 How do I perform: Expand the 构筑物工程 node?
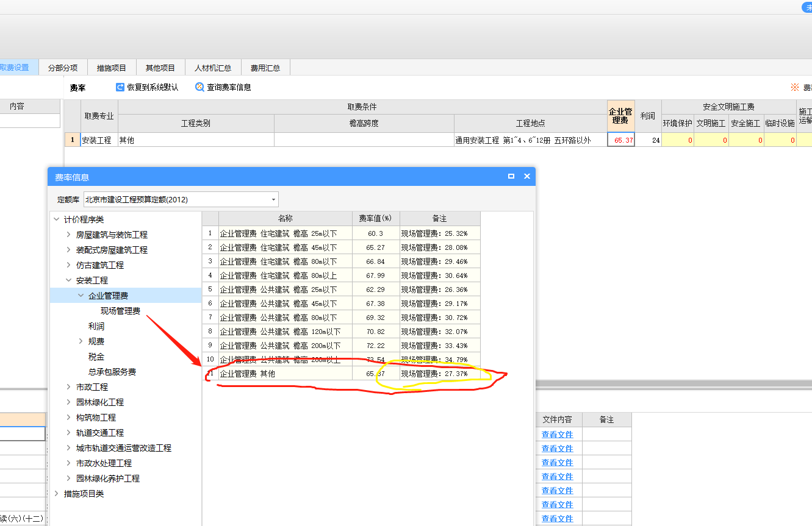point(68,418)
